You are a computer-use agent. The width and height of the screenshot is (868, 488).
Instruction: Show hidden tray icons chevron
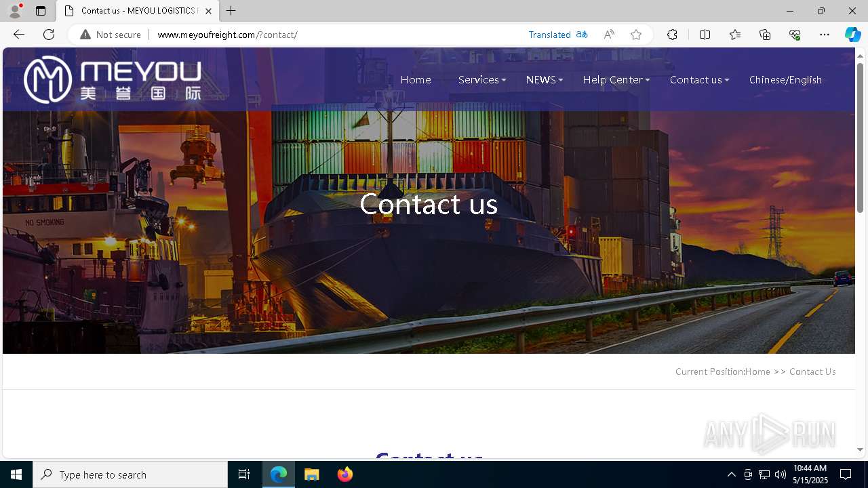click(731, 474)
